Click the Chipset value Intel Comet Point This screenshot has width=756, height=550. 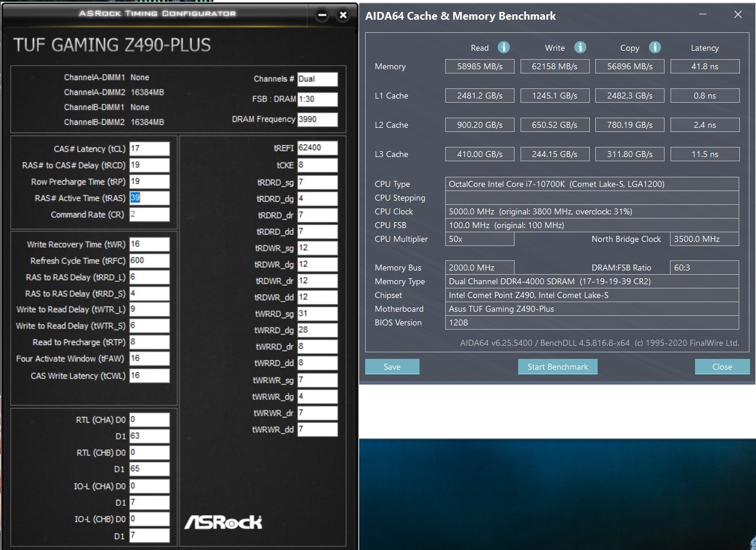592,295
